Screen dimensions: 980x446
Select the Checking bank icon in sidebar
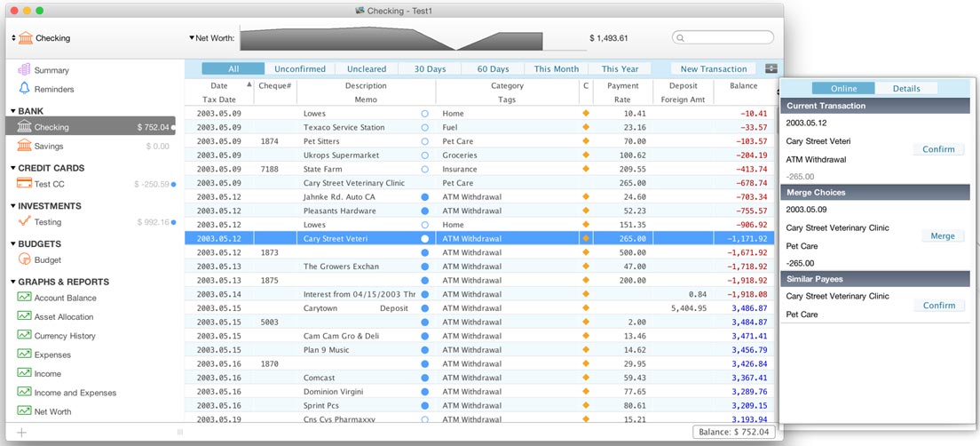pos(24,126)
